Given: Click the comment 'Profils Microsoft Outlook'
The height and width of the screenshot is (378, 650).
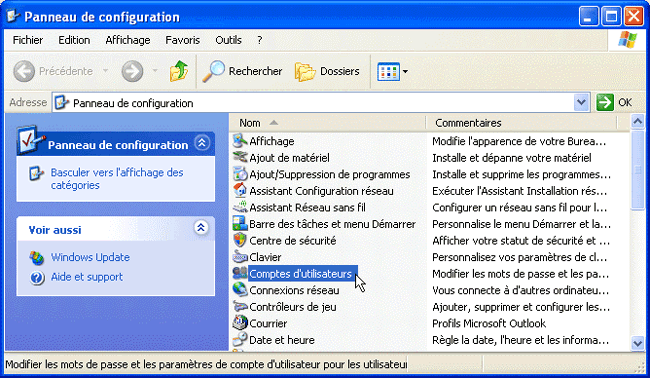Looking at the screenshot, I should tap(489, 323).
